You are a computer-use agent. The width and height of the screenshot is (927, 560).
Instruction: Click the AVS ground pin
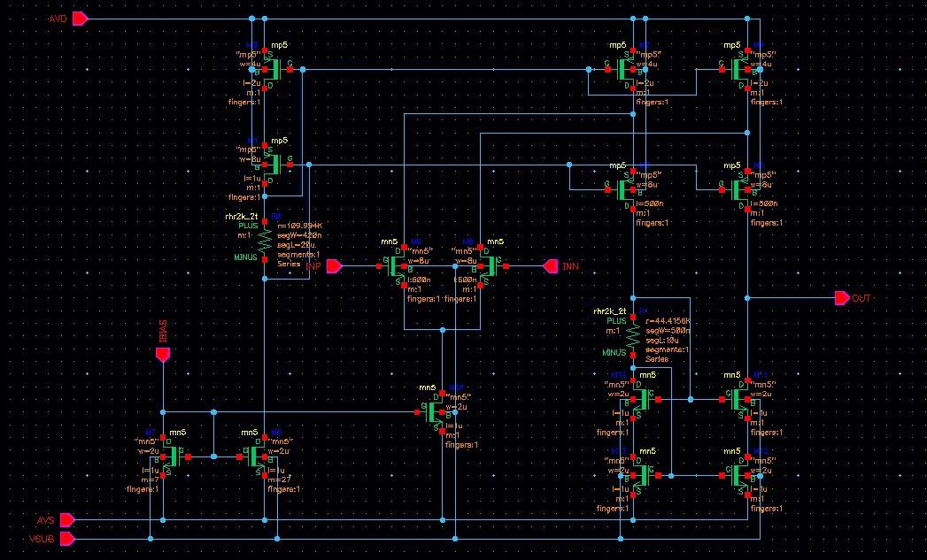(x=68, y=520)
